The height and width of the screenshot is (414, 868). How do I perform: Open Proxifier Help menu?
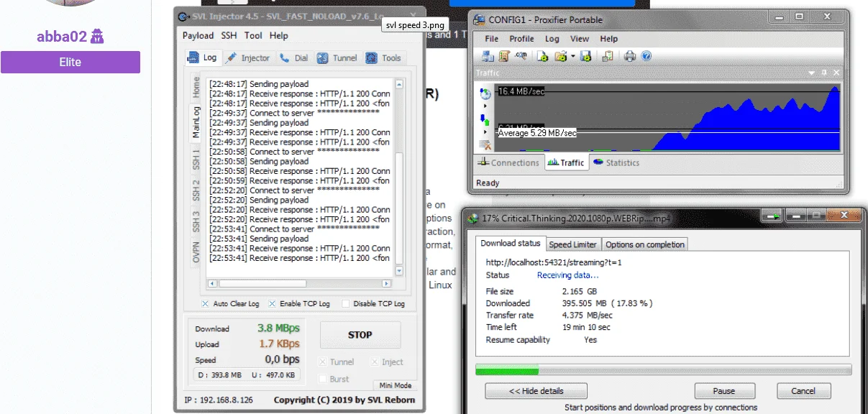(x=609, y=39)
